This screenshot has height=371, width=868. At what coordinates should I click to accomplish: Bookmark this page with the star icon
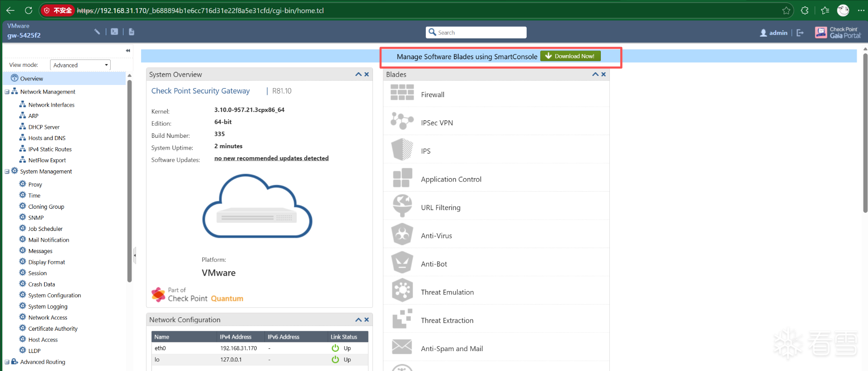[x=786, y=10]
